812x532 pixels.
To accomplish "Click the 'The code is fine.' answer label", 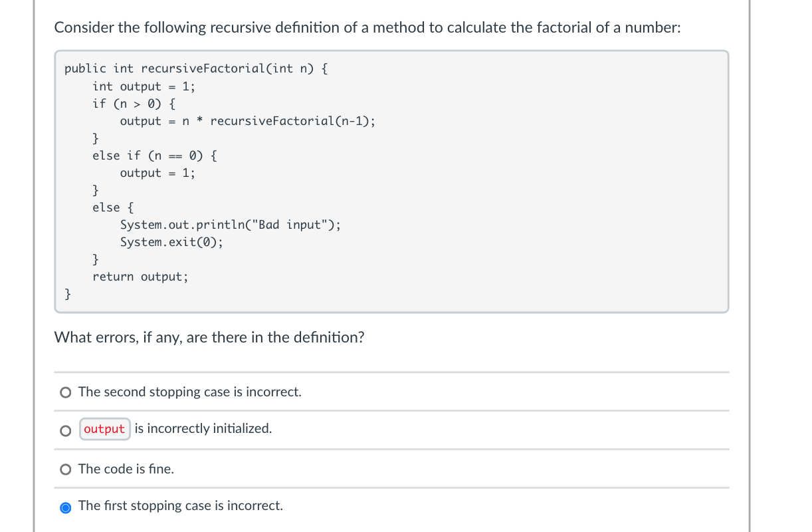I will pos(126,469).
